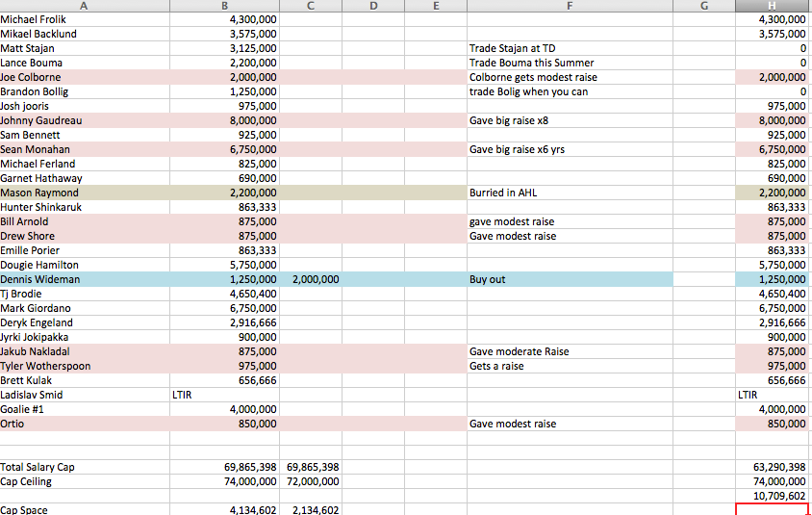812x515 pixels.
Task: Select the Jyrki Jokipakka cell
Action: coord(85,337)
